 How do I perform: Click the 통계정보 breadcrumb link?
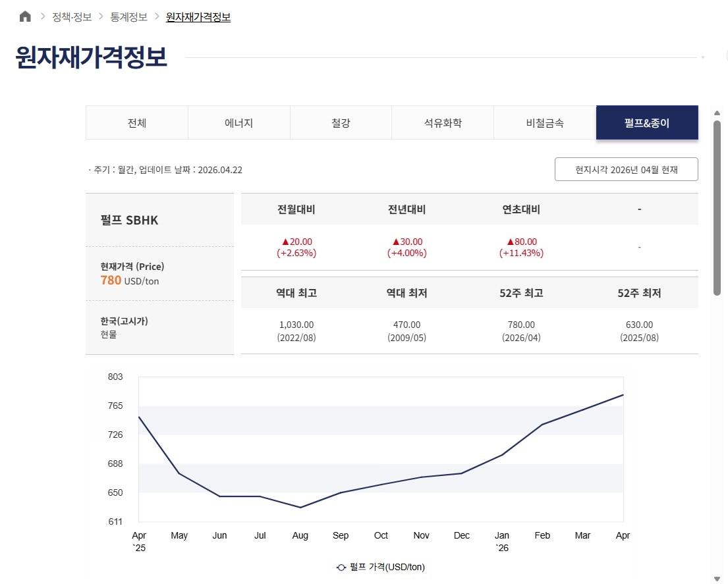[x=128, y=17]
